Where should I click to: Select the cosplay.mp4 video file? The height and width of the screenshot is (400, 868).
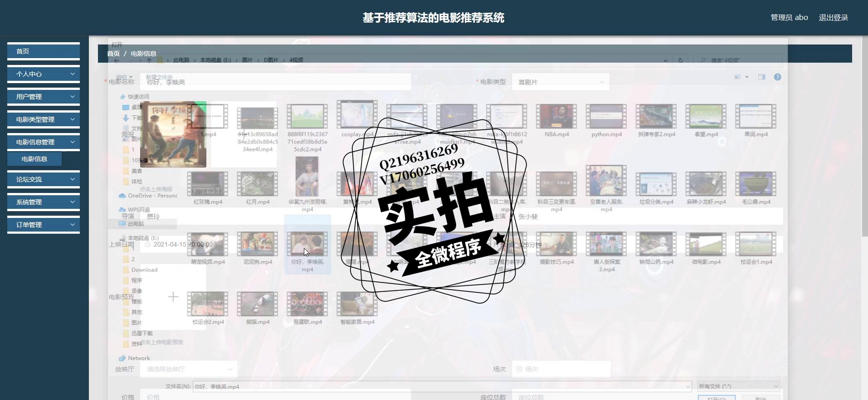[x=357, y=119]
